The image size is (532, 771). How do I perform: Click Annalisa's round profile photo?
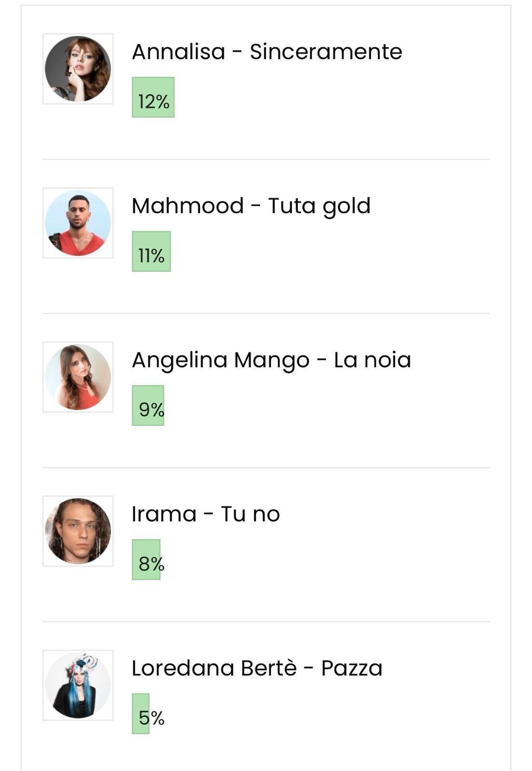tap(78, 69)
